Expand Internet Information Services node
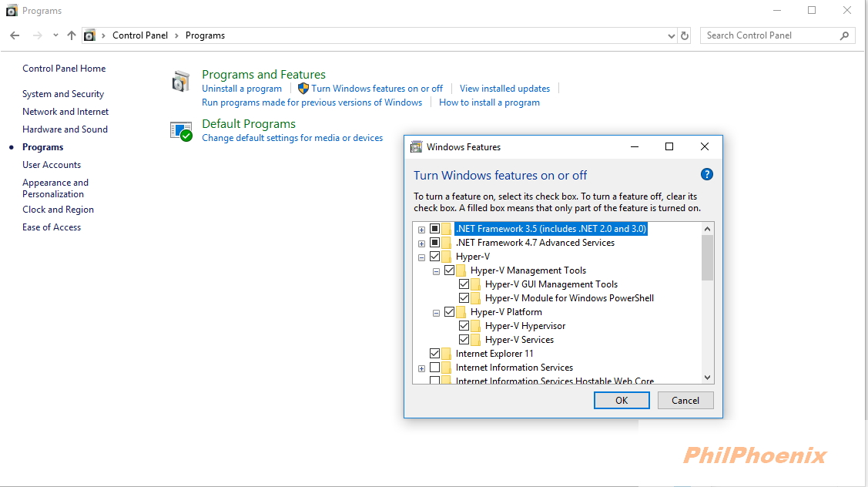This screenshot has width=868, height=487. pyautogui.click(x=421, y=368)
